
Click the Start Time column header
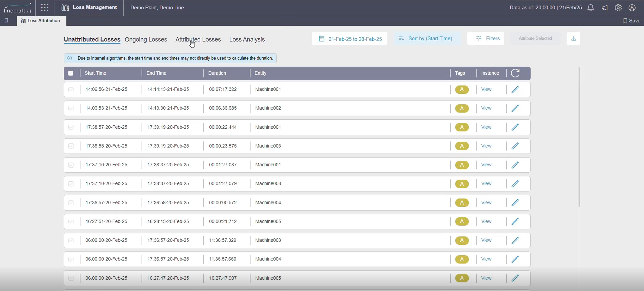[x=95, y=73]
